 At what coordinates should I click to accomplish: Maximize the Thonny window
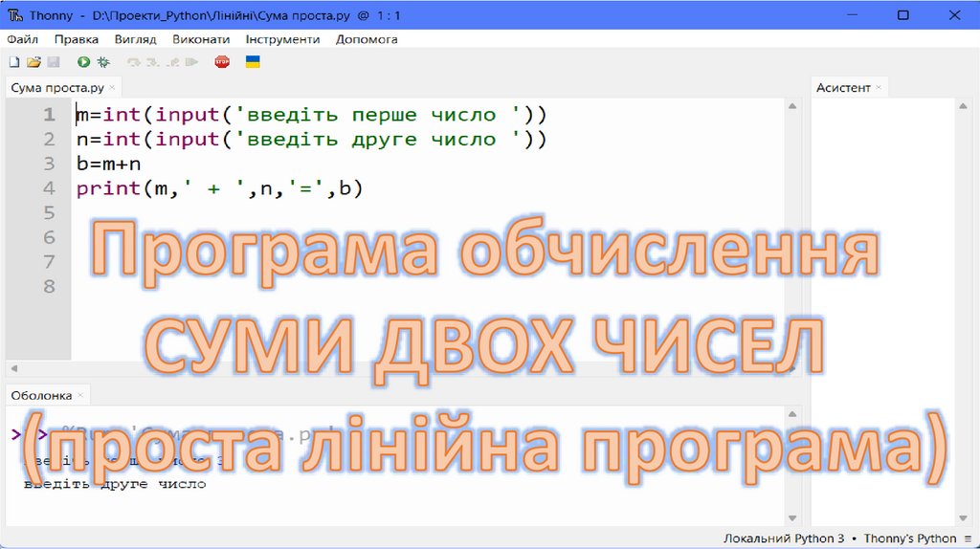pyautogui.click(x=903, y=15)
